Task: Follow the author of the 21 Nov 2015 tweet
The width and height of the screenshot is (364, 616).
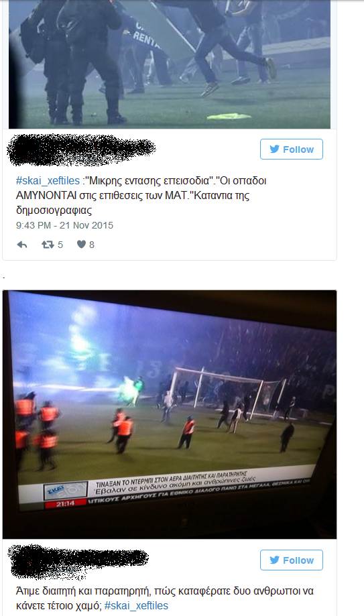Action: pos(292,149)
